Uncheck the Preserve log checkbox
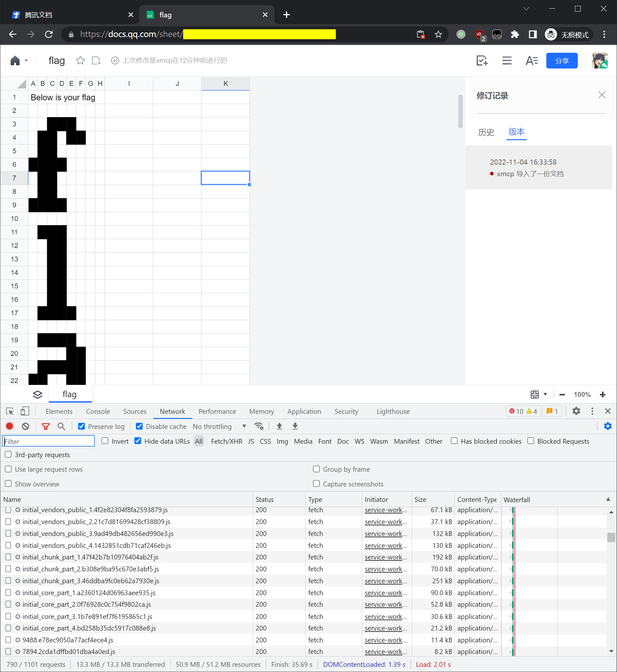The image size is (617, 672). point(82,426)
